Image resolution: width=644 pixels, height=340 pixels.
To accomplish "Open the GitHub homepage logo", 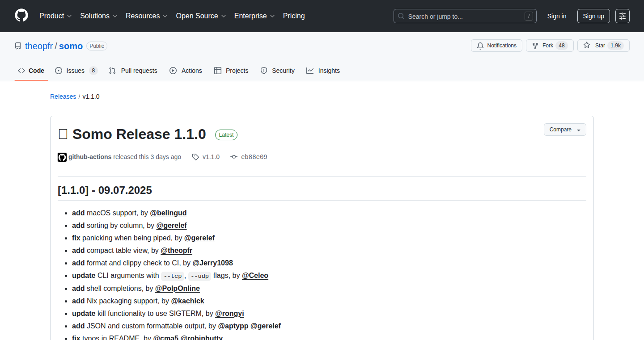I will coord(21,16).
